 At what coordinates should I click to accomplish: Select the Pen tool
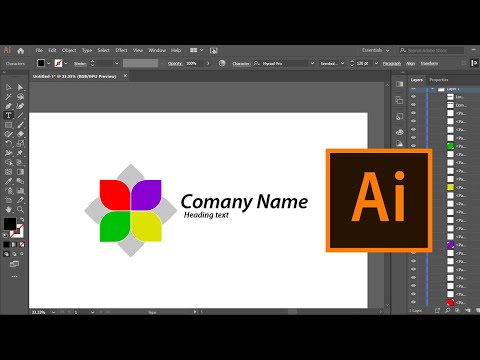coord(9,106)
